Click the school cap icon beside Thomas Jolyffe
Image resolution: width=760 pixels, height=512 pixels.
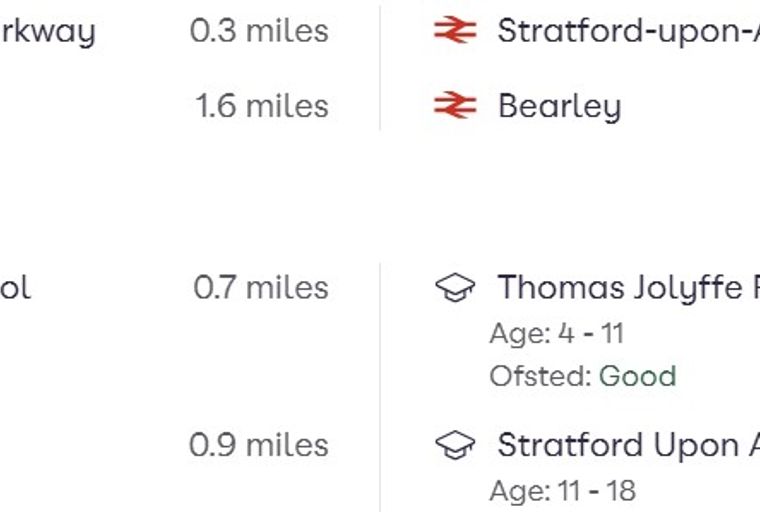455,287
